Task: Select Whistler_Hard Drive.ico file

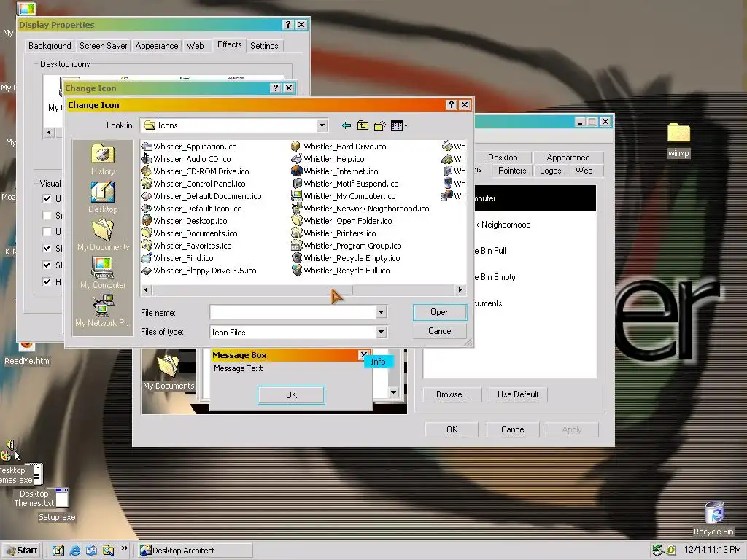Action: (x=338, y=147)
